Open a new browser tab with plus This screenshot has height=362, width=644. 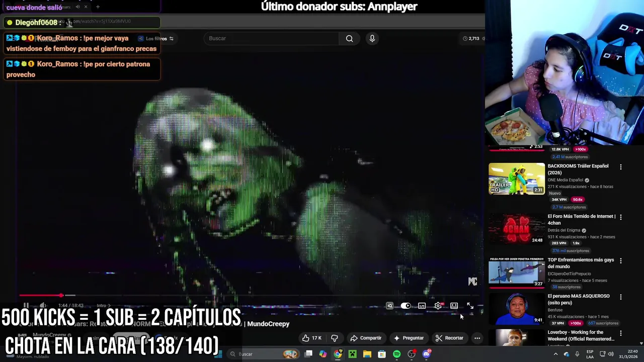point(98,7)
